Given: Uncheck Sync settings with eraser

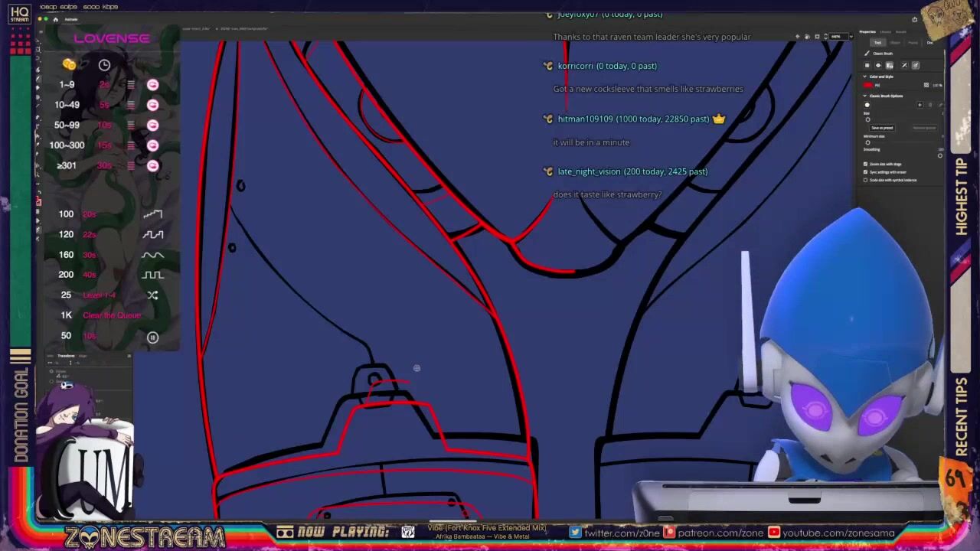Looking at the screenshot, I should 866,172.
